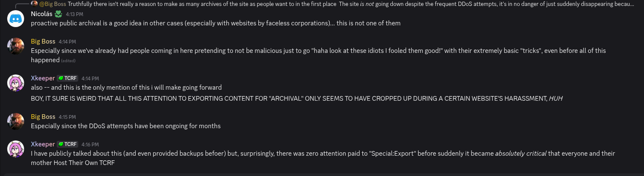This screenshot has height=176, width=644.
Task: Click Nicolás's Discord logo avatar
Action: 16,19
